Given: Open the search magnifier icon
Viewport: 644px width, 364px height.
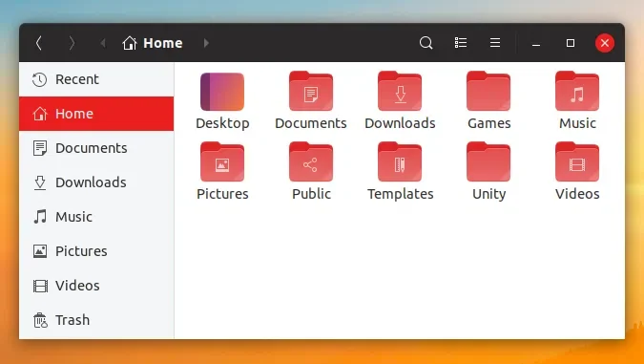Looking at the screenshot, I should coord(426,43).
